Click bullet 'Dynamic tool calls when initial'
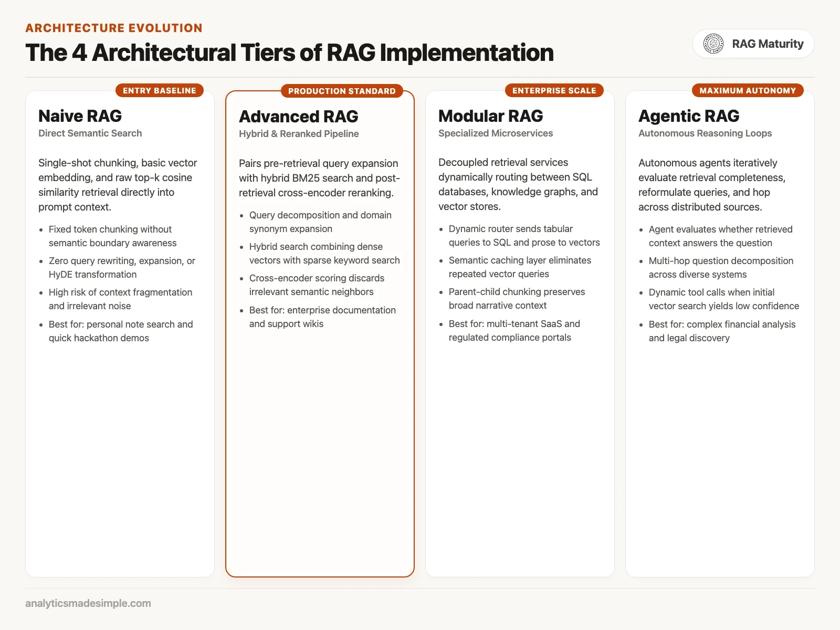Screen dimensions: 840x630 723,299
